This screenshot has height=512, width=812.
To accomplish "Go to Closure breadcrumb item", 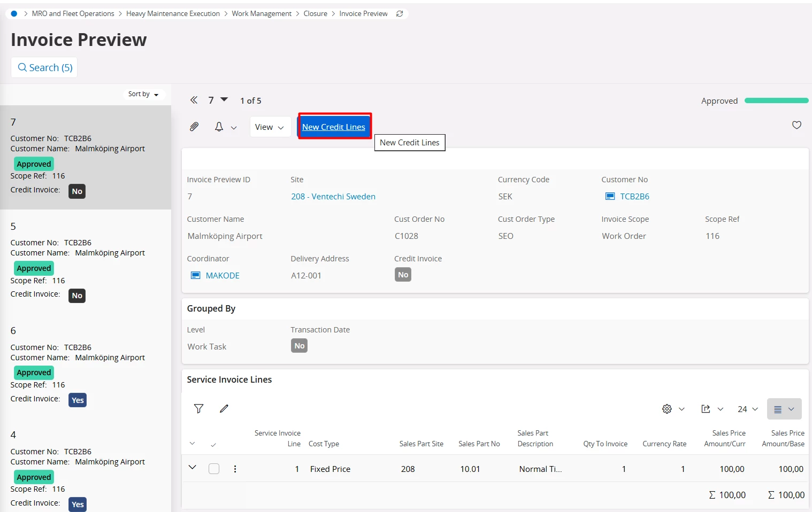I will tap(315, 13).
